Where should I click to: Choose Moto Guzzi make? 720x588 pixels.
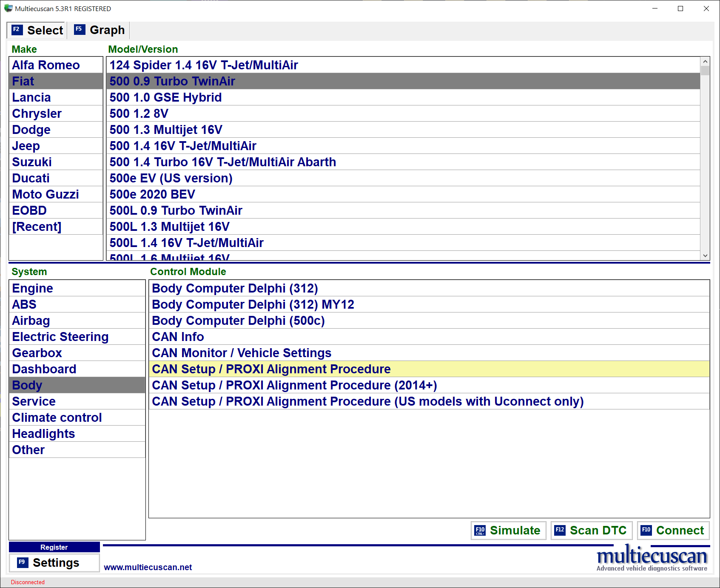pyautogui.click(x=56, y=194)
